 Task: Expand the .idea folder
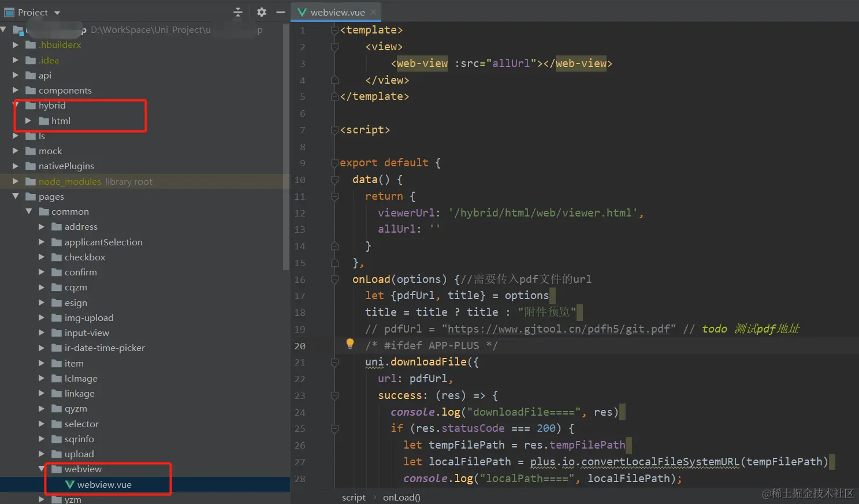[16, 60]
